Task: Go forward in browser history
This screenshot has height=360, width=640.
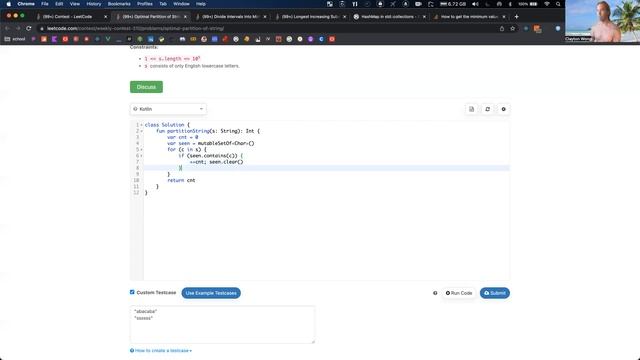Action: [18, 29]
